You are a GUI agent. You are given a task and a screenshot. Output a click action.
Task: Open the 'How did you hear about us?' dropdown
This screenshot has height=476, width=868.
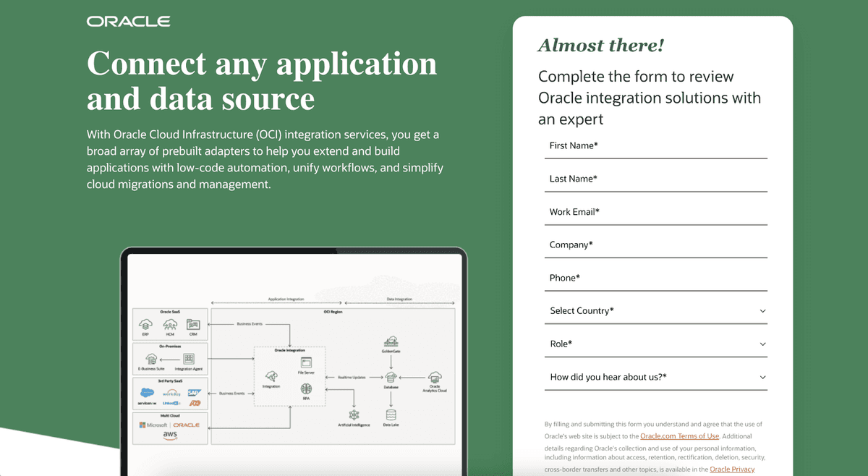tap(655, 378)
